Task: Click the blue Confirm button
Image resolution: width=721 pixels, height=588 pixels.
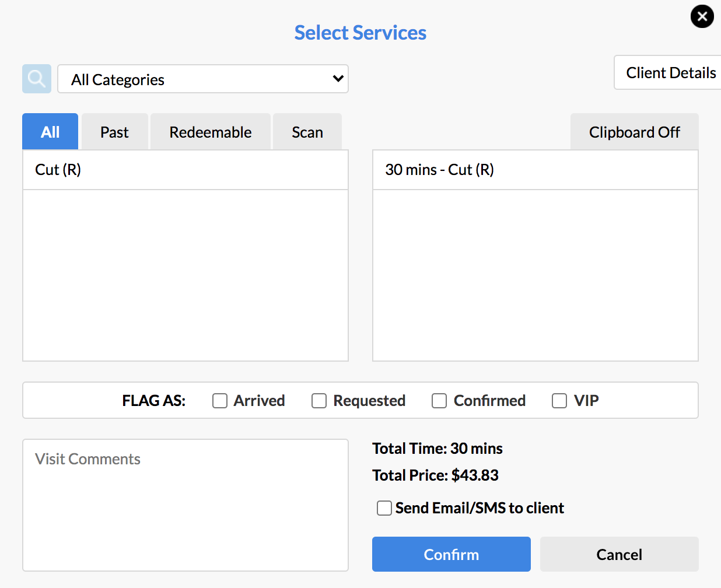Action: [452, 554]
